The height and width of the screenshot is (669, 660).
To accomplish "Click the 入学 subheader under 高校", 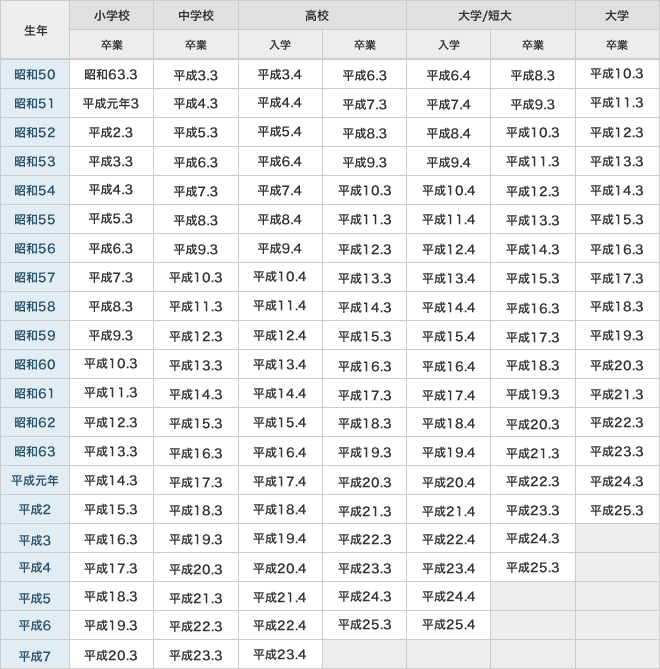I will (280, 45).
